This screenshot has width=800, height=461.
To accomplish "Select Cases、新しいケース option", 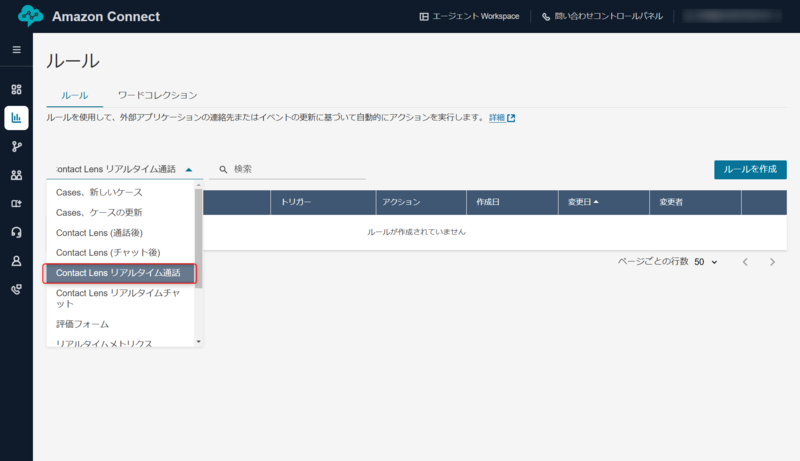I will coord(120,192).
